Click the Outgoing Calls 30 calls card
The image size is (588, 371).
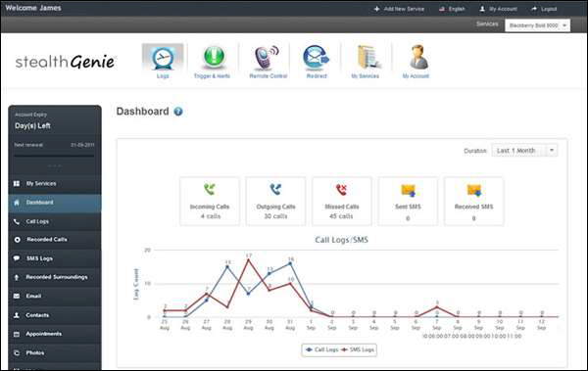[275, 202]
